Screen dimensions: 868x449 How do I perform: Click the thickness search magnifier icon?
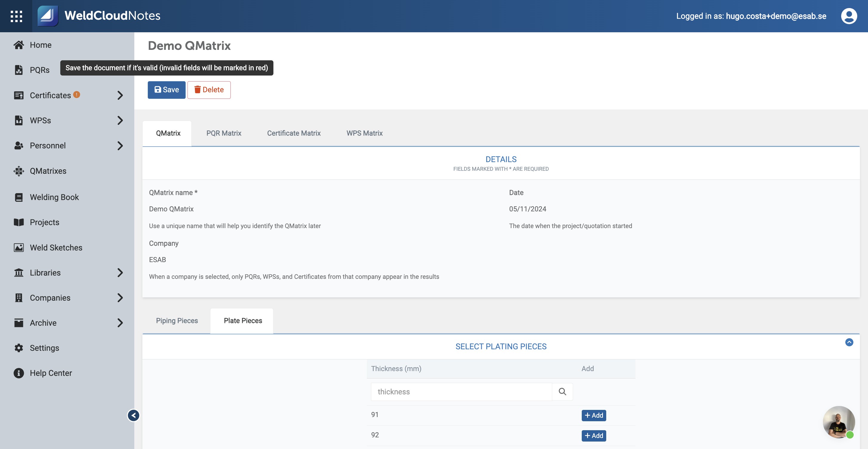tap(562, 392)
